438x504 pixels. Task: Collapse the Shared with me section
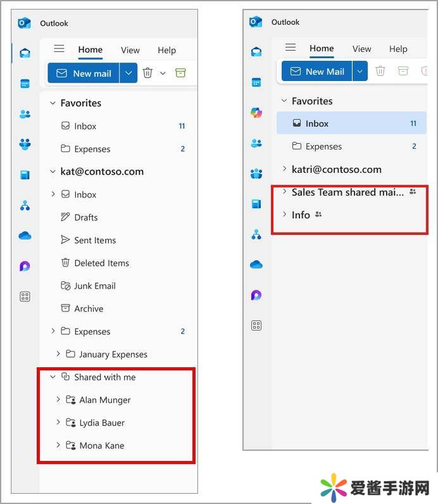(53, 377)
